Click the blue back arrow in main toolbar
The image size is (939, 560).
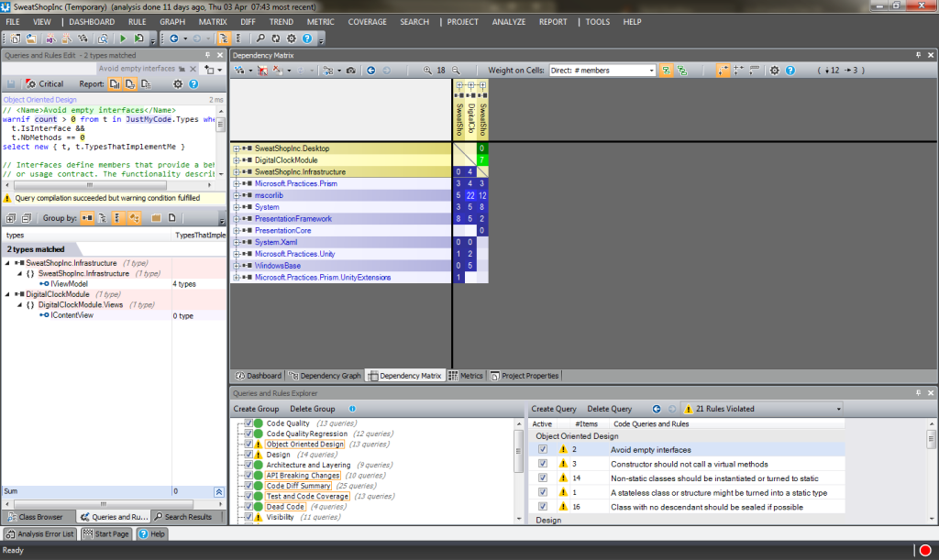click(x=173, y=38)
